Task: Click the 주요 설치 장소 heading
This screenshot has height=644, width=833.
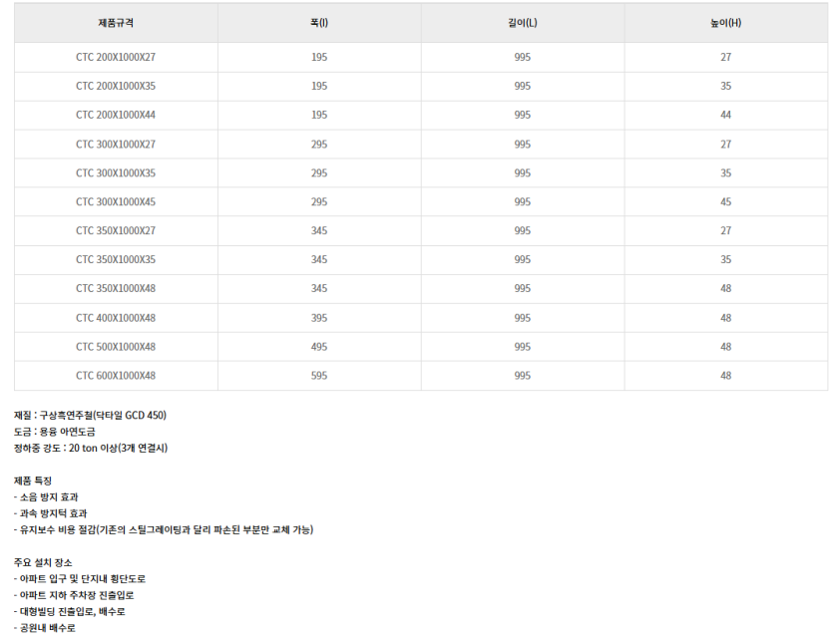Action: (43, 562)
